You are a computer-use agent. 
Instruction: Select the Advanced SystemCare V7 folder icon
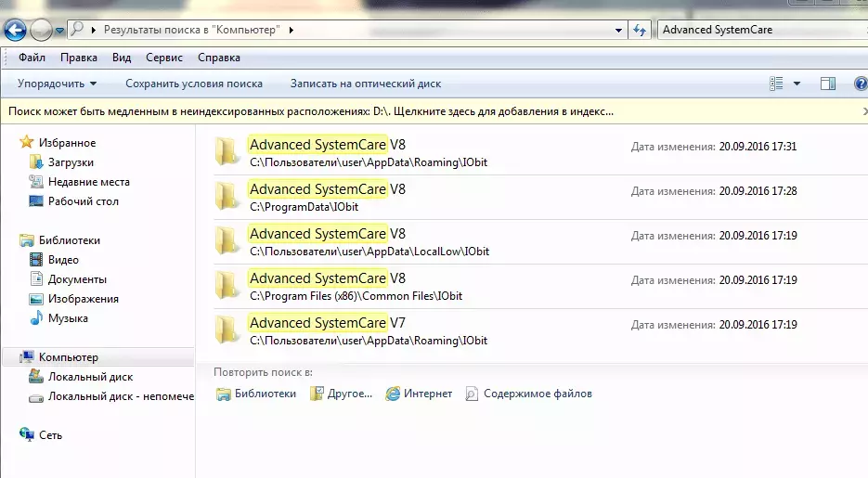[x=227, y=329]
